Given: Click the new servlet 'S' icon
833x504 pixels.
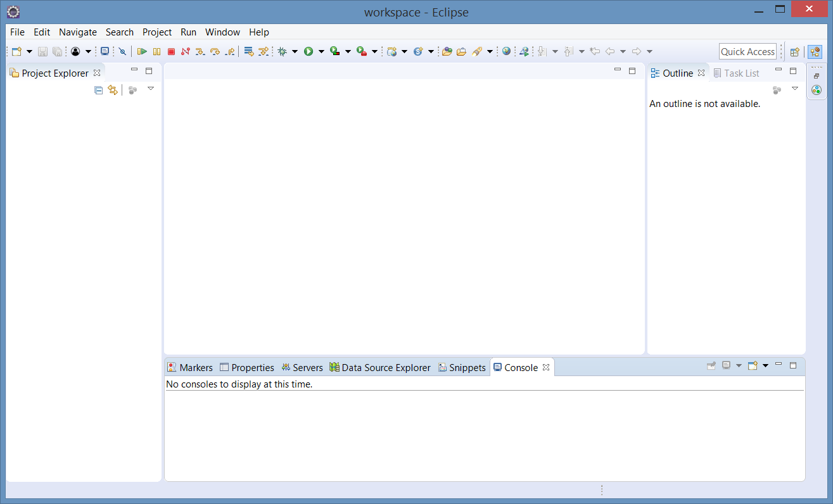Looking at the screenshot, I should (x=418, y=51).
